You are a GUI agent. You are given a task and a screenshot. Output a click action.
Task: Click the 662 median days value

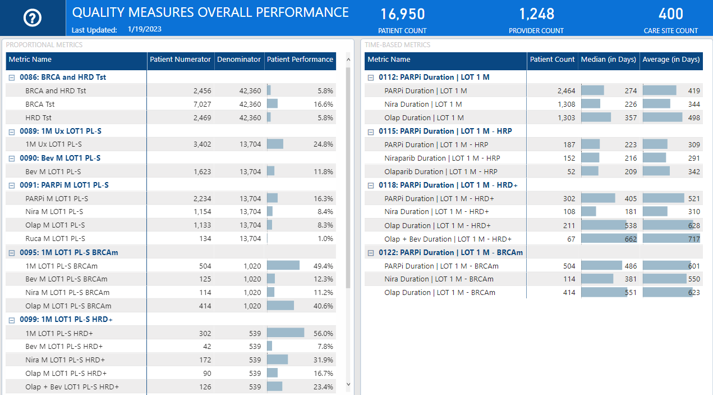point(630,239)
